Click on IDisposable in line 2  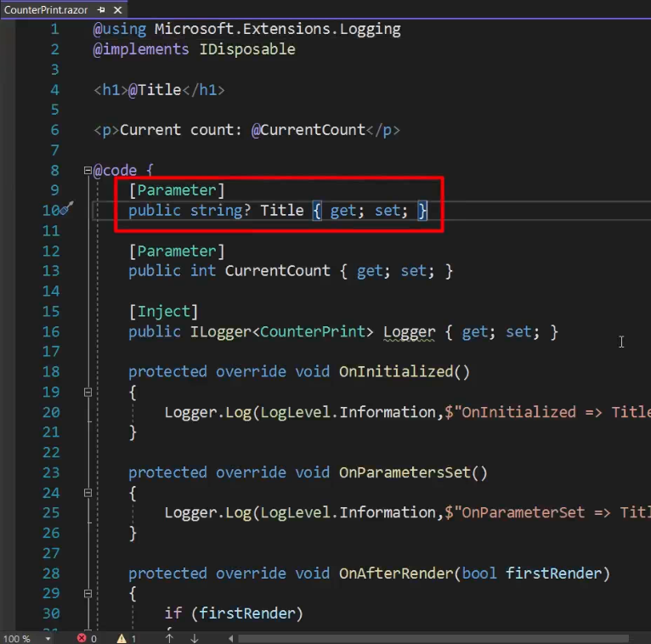point(247,49)
